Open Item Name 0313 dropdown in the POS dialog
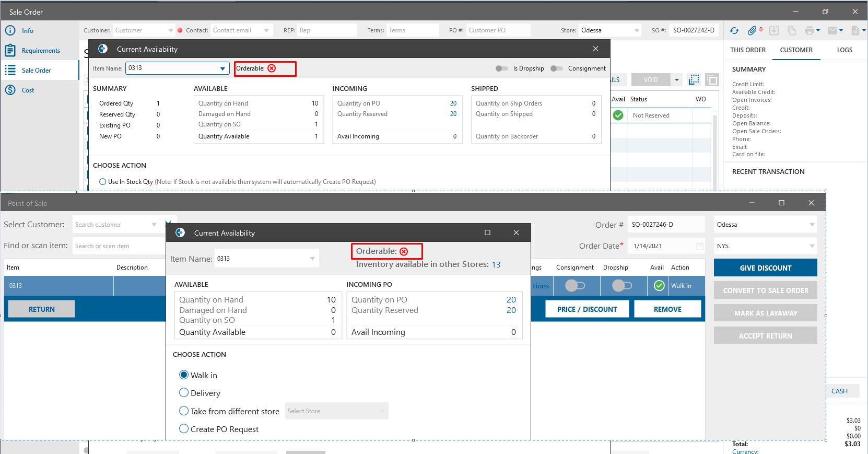Screen dimensions: 868x454 pyautogui.click(x=312, y=259)
